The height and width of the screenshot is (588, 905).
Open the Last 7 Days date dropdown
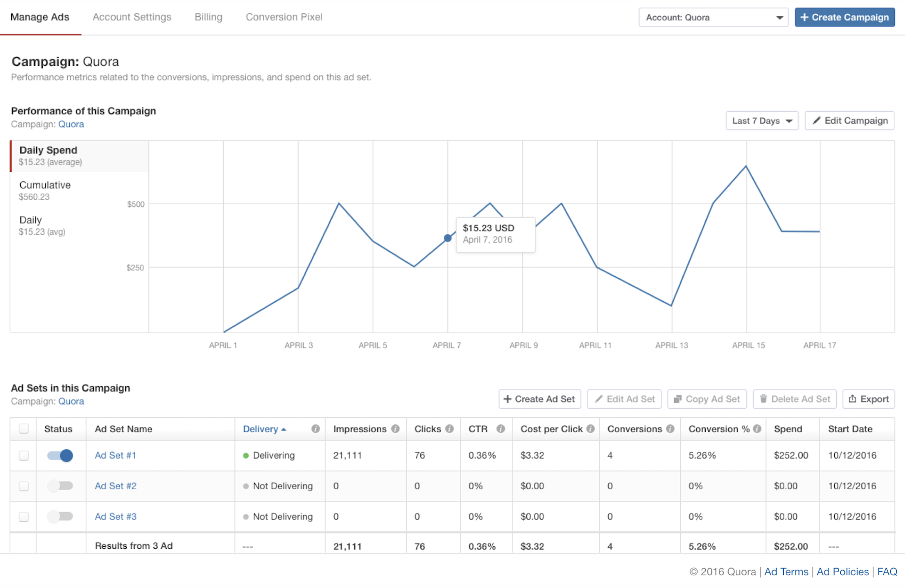(762, 121)
